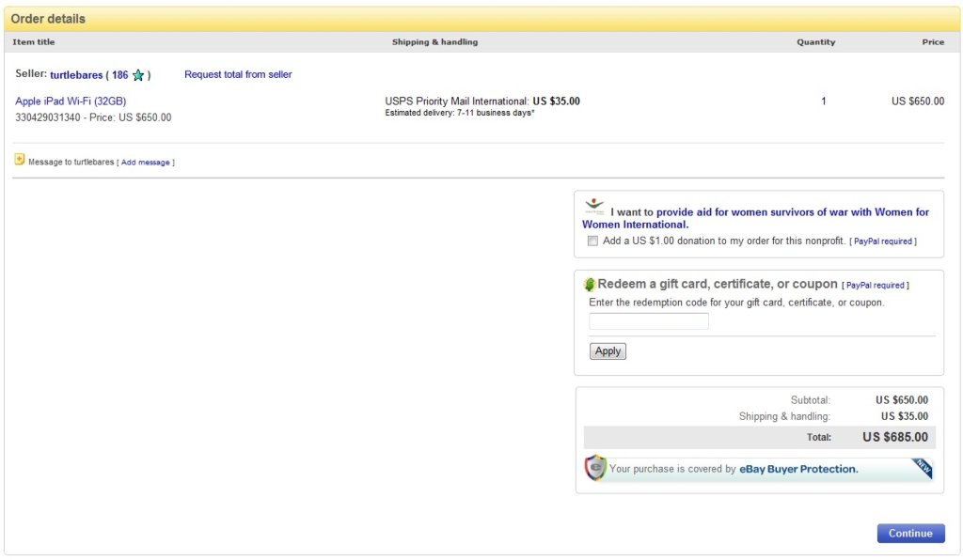The height and width of the screenshot is (560, 963).
Task: Click the quantity value 1
Action: point(824,101)
